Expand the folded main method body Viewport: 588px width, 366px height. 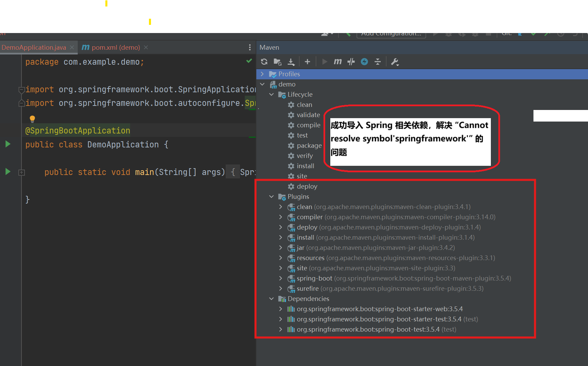coord(21,173)
